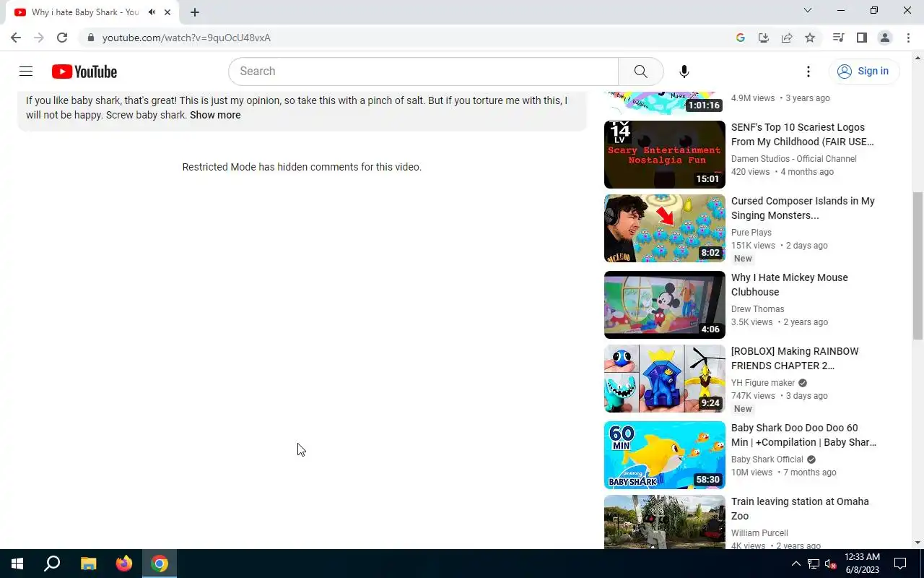Start voice search with the microphone icon
Image resolution: width=924 pixels, height=578 pixels.
pyautogui.click(x=684, y=71)
